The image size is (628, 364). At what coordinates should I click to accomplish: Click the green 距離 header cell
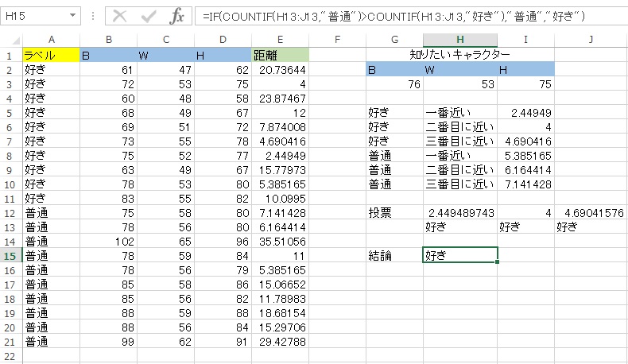[x=280, y=56]
